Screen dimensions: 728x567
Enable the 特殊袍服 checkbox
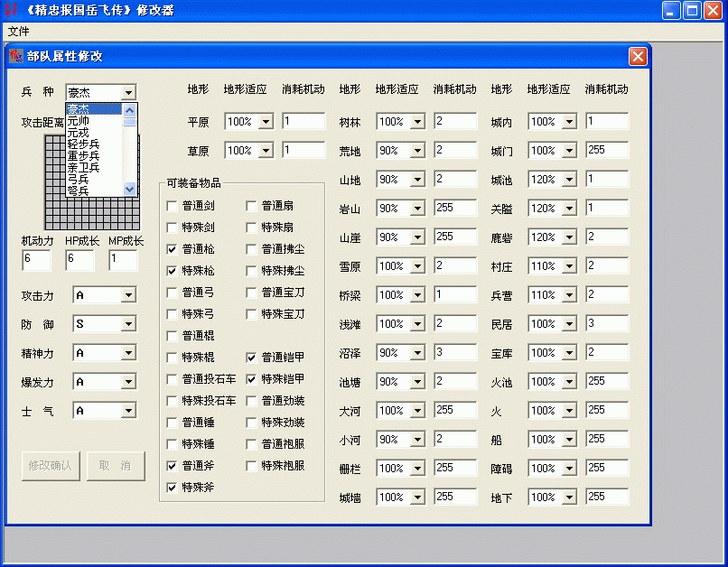click(251, 466)
